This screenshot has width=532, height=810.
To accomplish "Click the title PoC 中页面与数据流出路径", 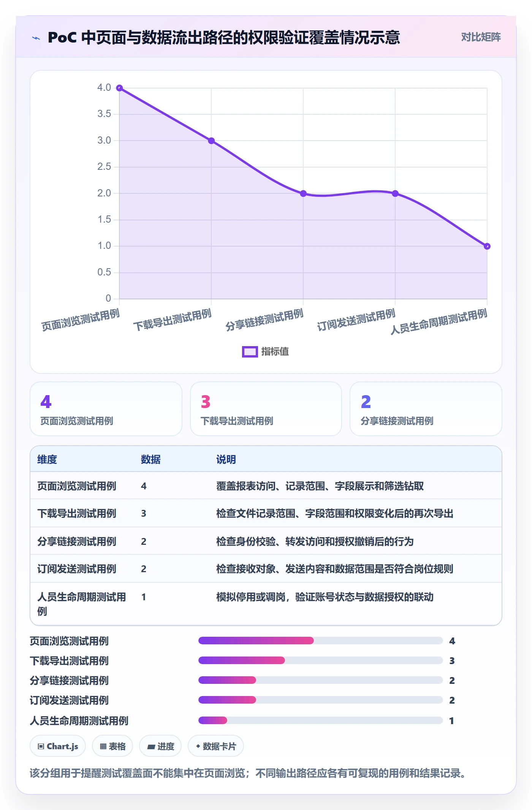I will 224,38.
